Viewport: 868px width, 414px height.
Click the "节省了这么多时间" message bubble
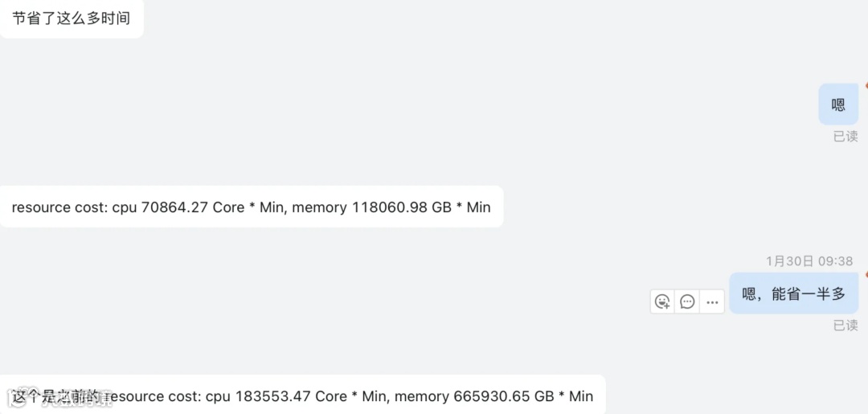[x=71, y=18]
